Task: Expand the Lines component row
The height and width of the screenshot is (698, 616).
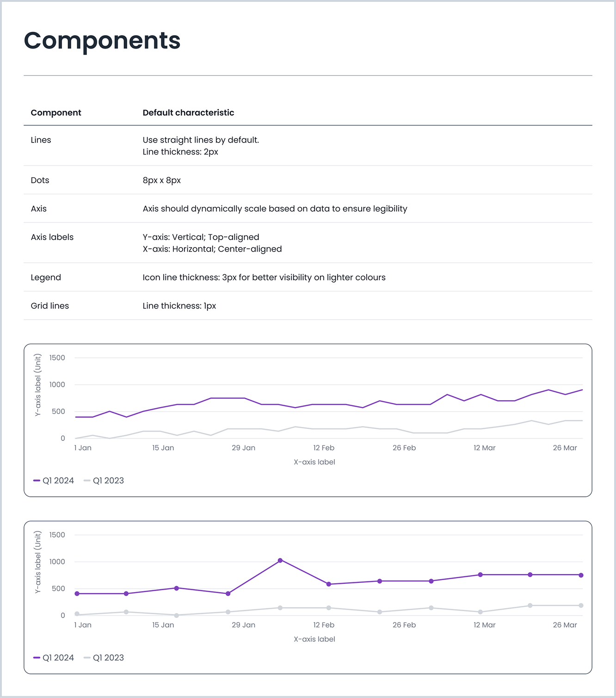Action: 41,140
